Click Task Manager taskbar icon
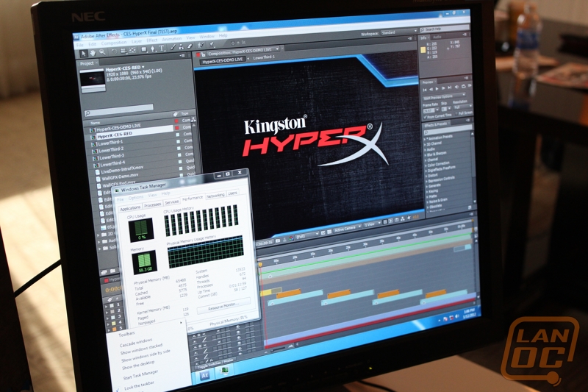This screenshot has height=392, width=588. [225, 371]
